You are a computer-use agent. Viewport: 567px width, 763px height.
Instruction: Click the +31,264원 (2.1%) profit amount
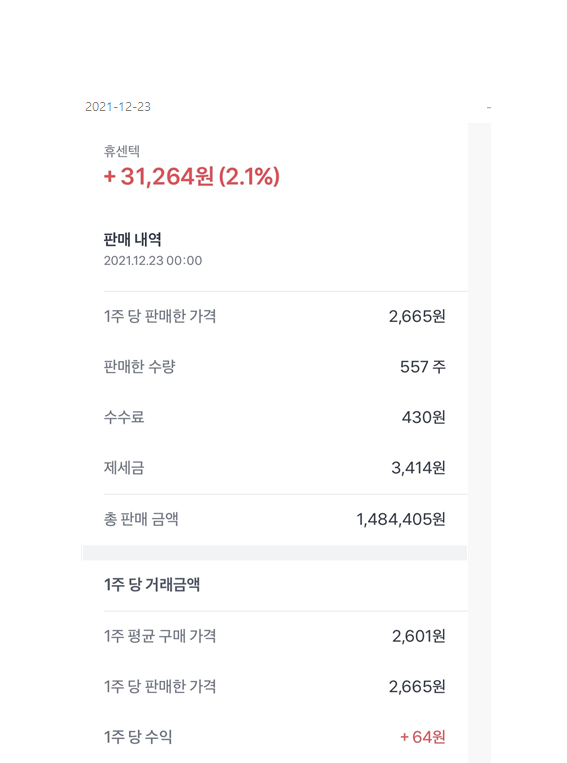(192, 176)
